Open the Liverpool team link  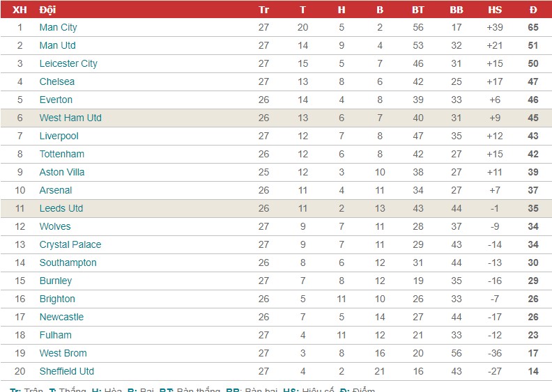click(59, 136)
